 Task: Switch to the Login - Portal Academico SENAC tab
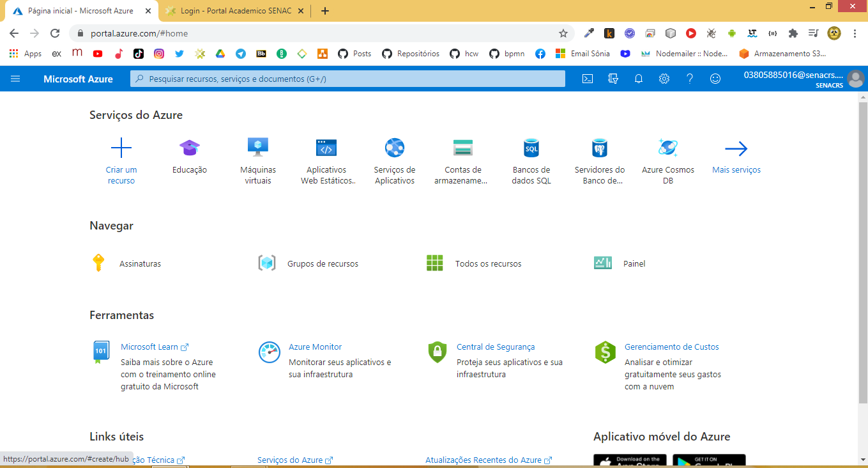[x=234, y=11]
